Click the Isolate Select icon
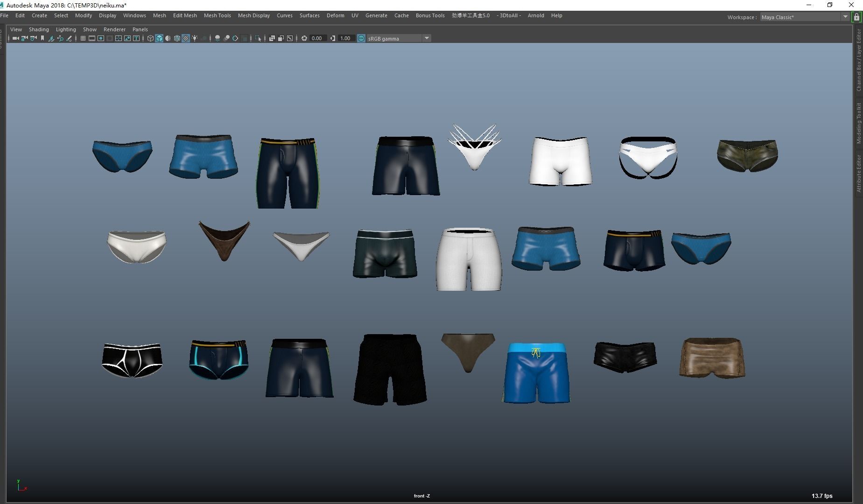This screenshot has width=863, height=504. (x=258, y=38)
